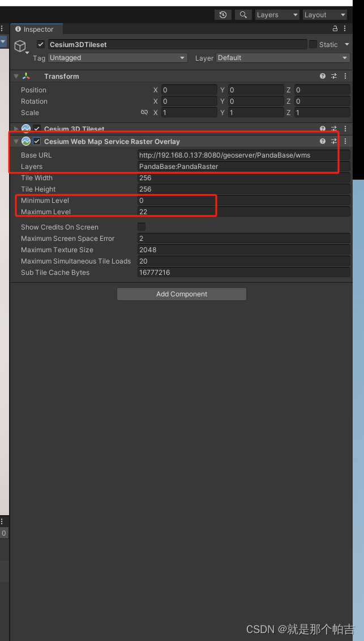Edit Rotation Z field
This screenshot has width=364, height=641.
[x=322, y=101]
